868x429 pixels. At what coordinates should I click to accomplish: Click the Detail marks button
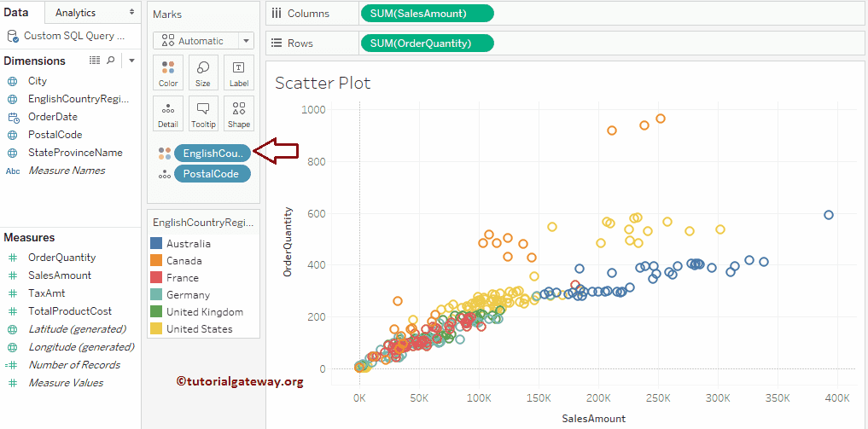[x=168, y=113]
